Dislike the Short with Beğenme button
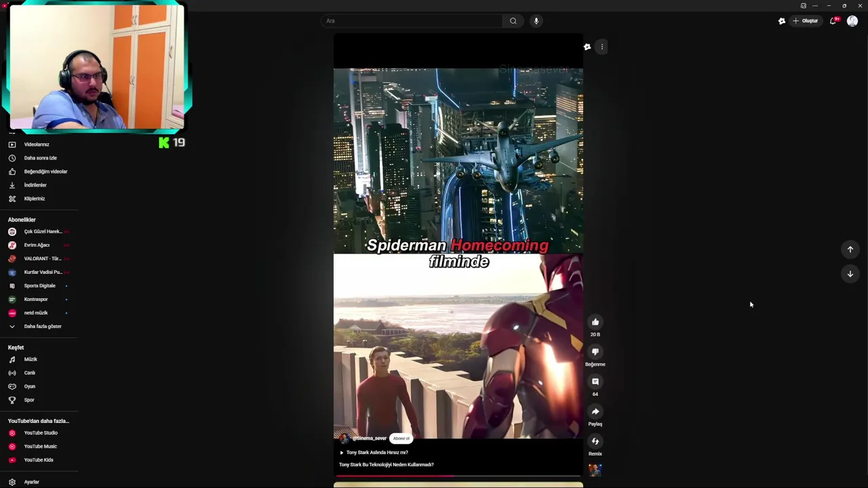 595,352
